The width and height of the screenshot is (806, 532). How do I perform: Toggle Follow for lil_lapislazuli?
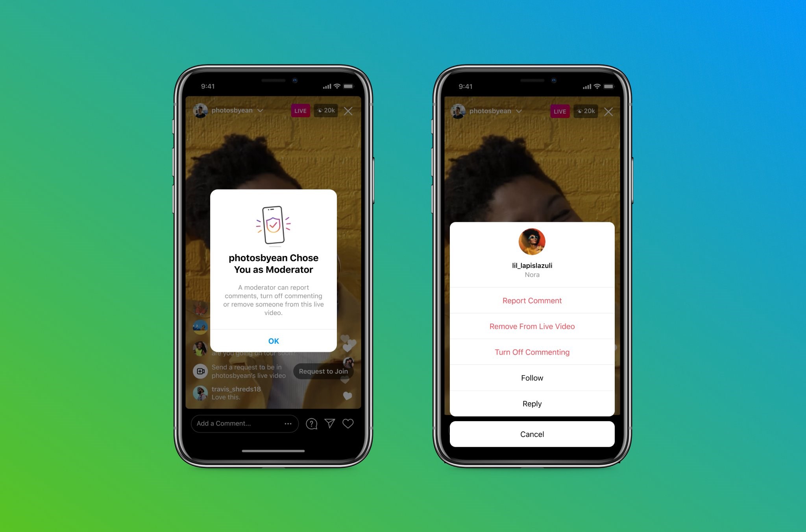531,377
